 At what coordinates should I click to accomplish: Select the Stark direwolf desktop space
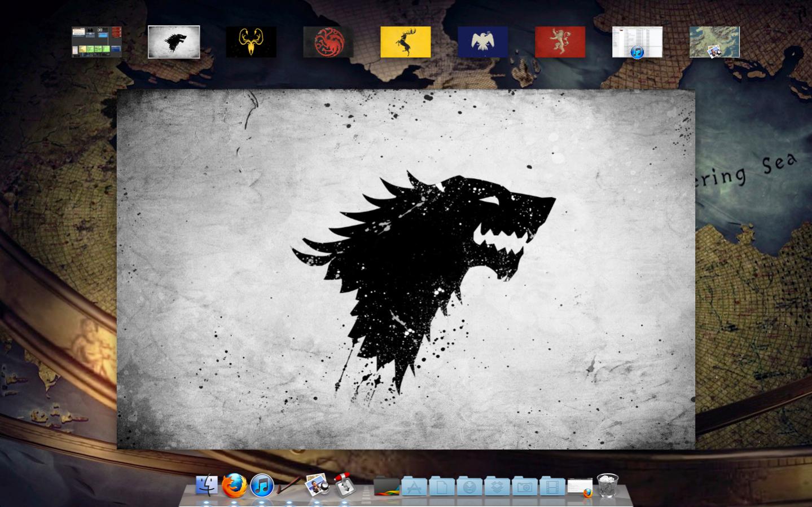pyautogui.click(x=174, y=42)
